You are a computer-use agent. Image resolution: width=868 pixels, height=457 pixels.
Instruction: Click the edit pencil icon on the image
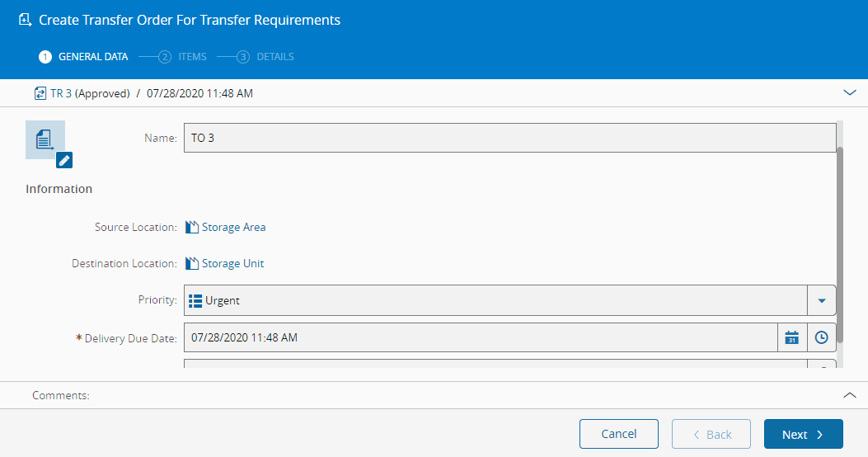coord(64,160)
